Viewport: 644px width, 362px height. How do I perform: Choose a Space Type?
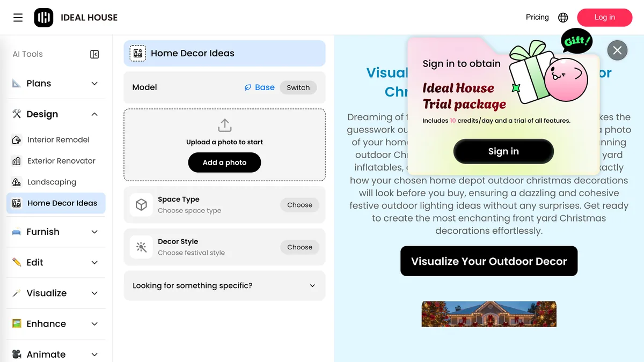299,205
